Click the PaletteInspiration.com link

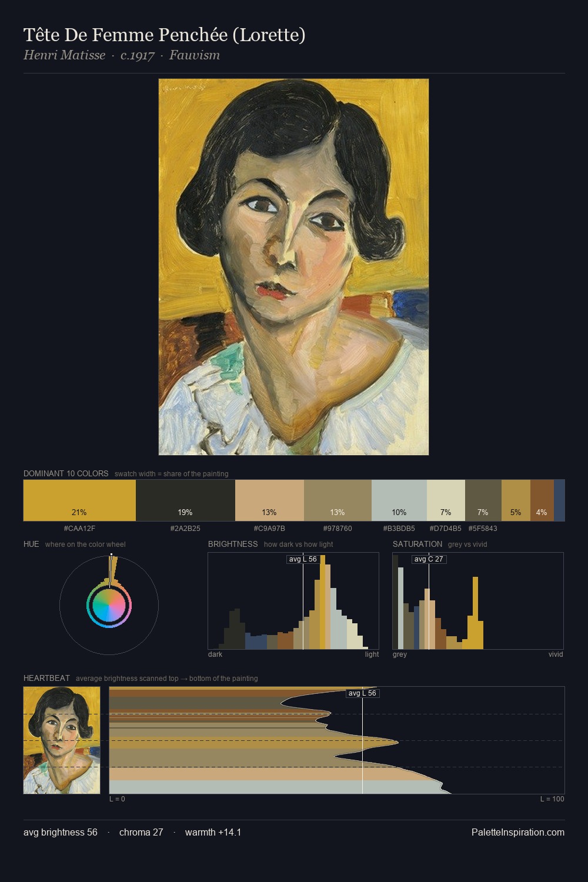[x=518, y=832]
